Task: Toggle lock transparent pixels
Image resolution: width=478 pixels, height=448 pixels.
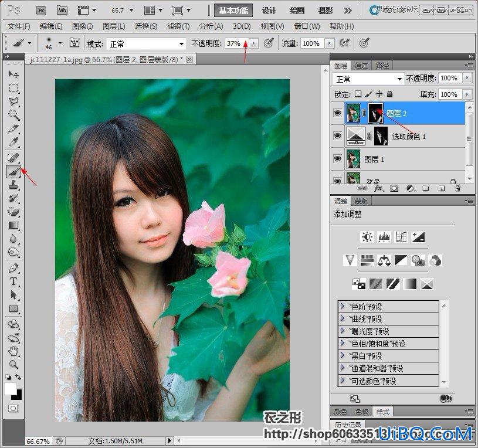Action: pos(358,94)
